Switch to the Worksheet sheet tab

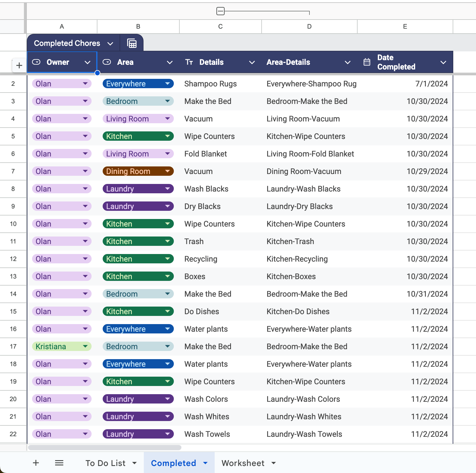(x=243, y=463)
